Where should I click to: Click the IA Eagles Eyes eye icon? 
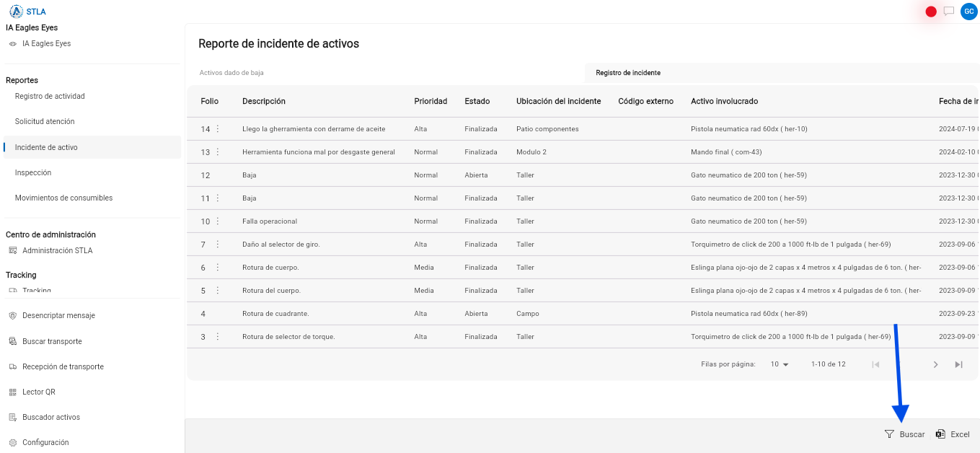click(12, 44)
